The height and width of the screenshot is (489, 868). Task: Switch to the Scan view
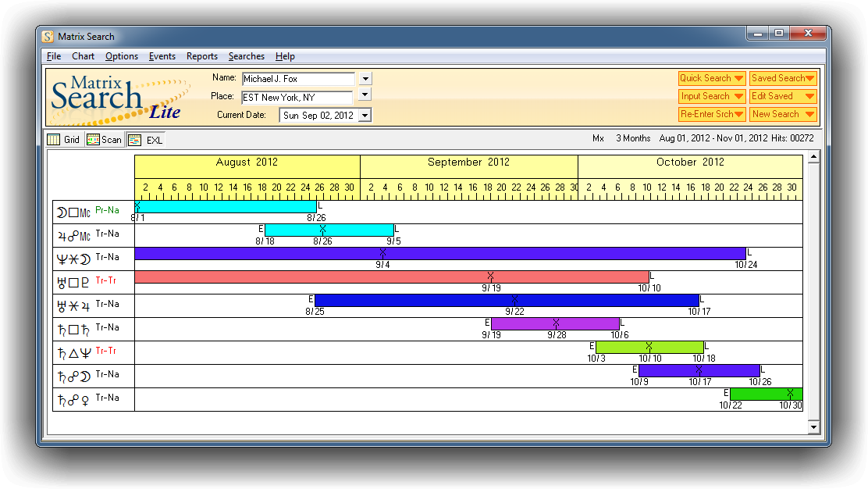(x=104, y=140)
